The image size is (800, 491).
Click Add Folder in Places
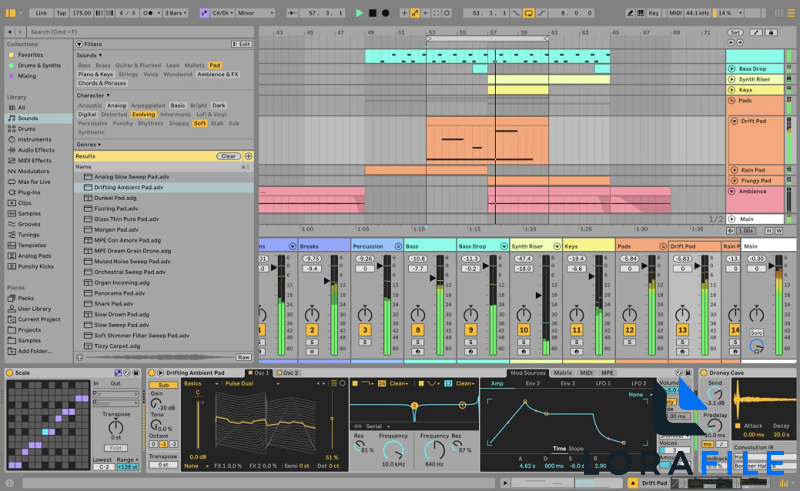[x=35, y=351]
